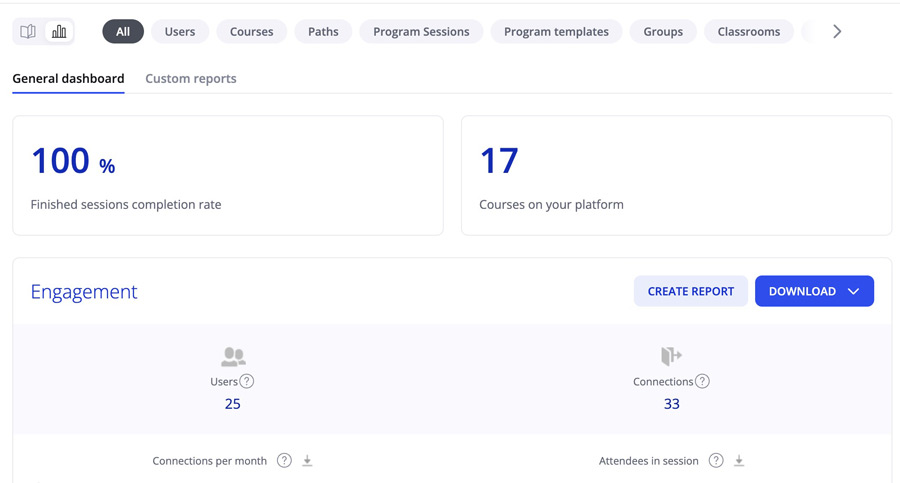Open the Program Sessions filter
The image size is (900, 483).
tap(421, 32)
